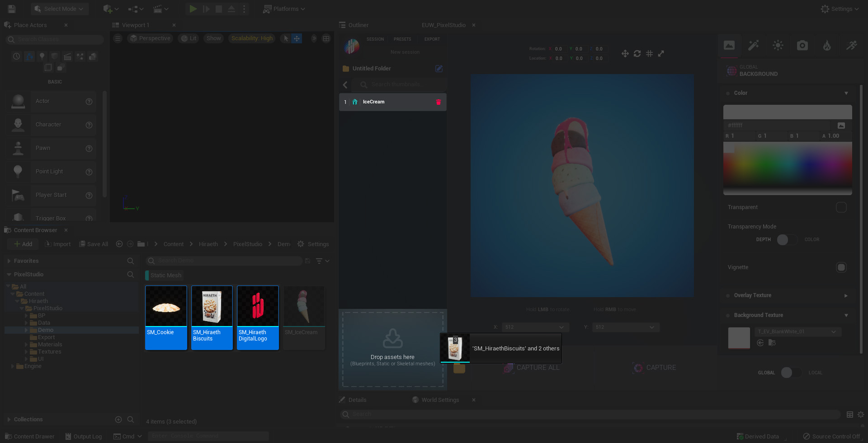Click Save All in Content Browser
This screenshot has height=443, width=868.
94,244
